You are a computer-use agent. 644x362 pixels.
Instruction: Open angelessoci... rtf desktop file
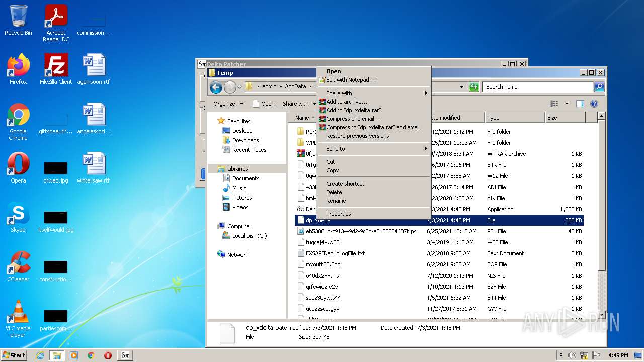point(94,119)
